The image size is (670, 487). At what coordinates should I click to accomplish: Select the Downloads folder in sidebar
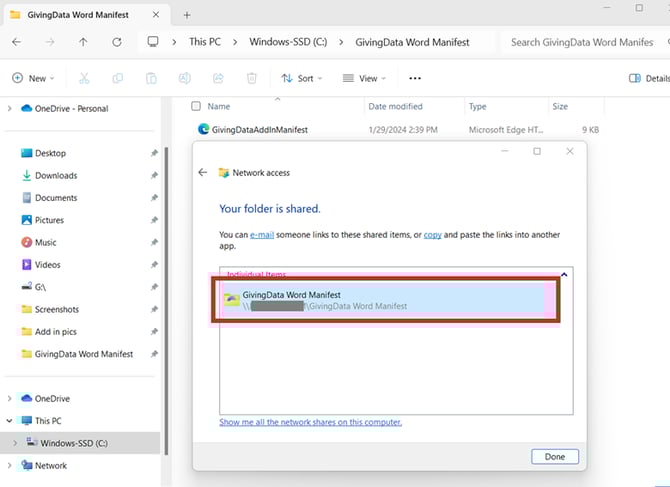(56, 175)
